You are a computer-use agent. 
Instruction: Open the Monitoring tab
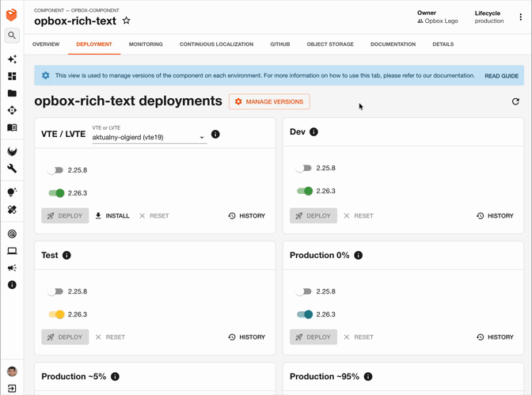(x=146, y=44)
